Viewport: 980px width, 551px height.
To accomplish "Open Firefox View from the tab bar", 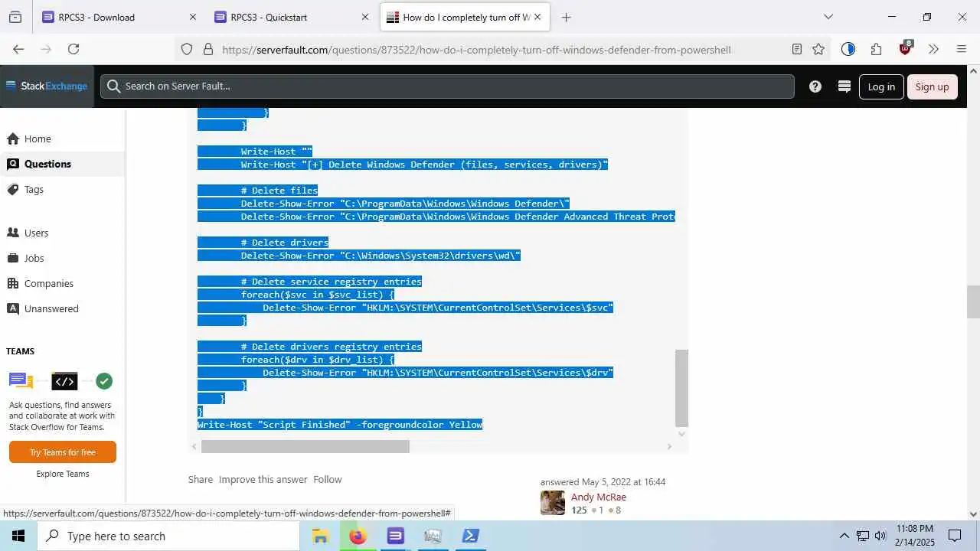I will (15, 17).
